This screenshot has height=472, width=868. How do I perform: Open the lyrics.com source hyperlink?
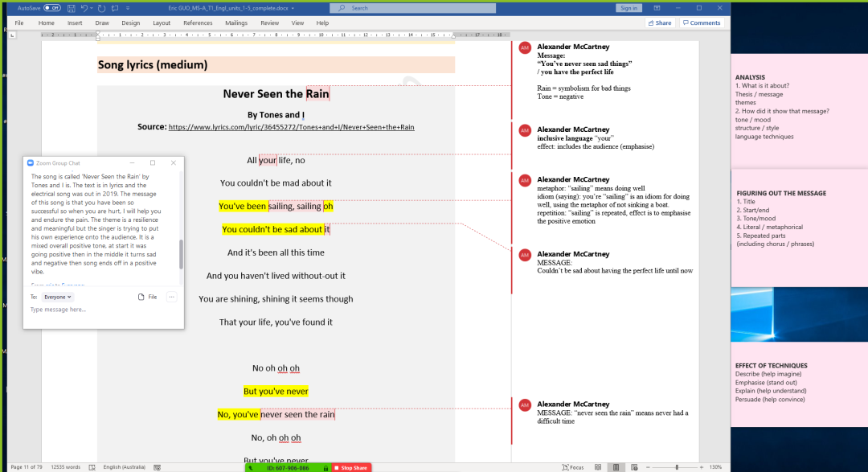coord(291,127)
